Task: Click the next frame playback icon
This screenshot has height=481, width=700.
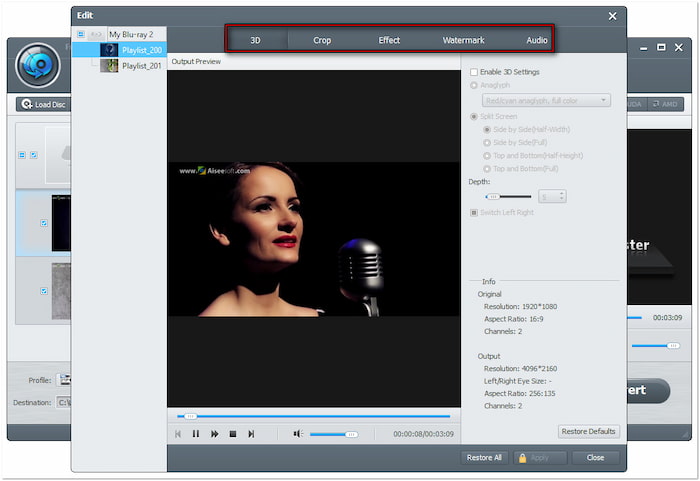Action: point(251,434)
